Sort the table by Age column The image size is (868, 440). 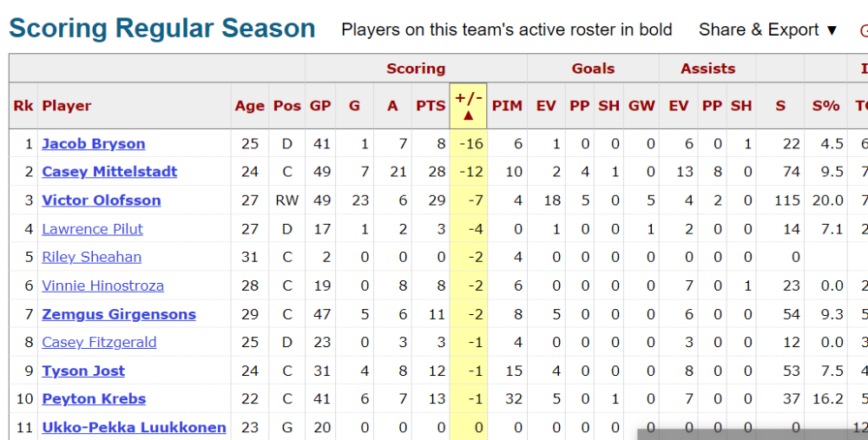(x=250, y=106)
